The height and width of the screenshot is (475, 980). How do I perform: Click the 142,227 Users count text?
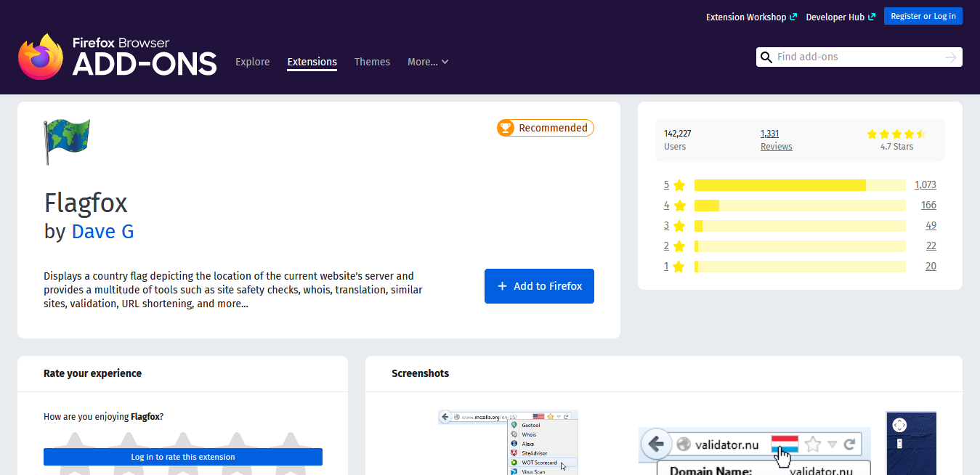(x=678, y=134)
